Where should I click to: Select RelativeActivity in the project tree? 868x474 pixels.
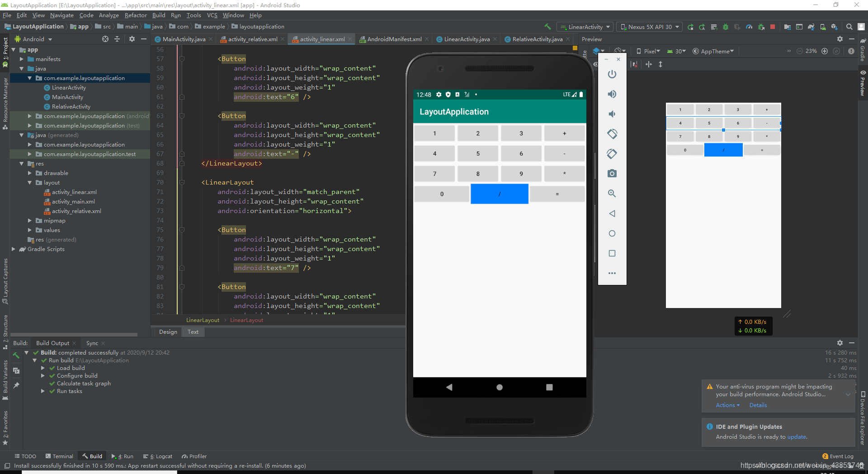pos(71,107)
